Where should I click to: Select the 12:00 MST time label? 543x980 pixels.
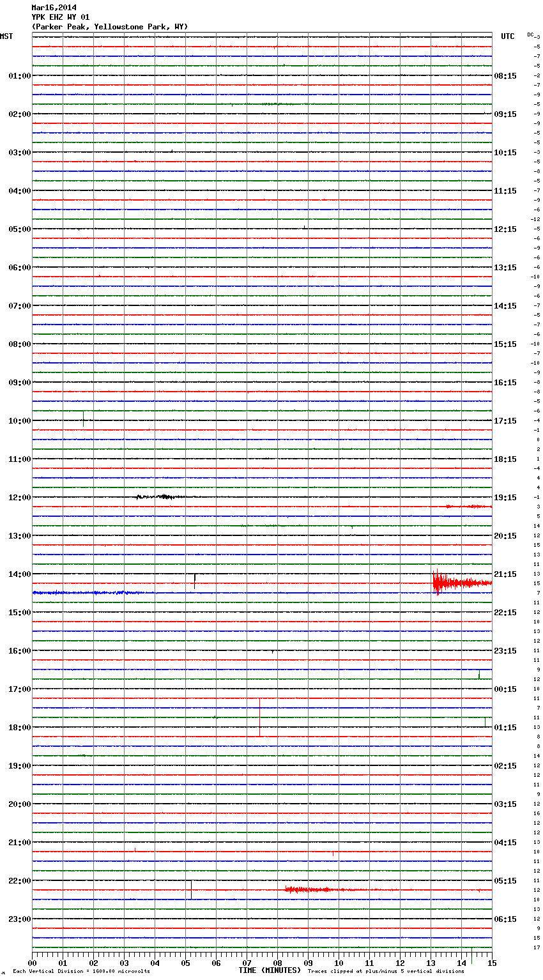pyautogui.click(x=19, y=498)
